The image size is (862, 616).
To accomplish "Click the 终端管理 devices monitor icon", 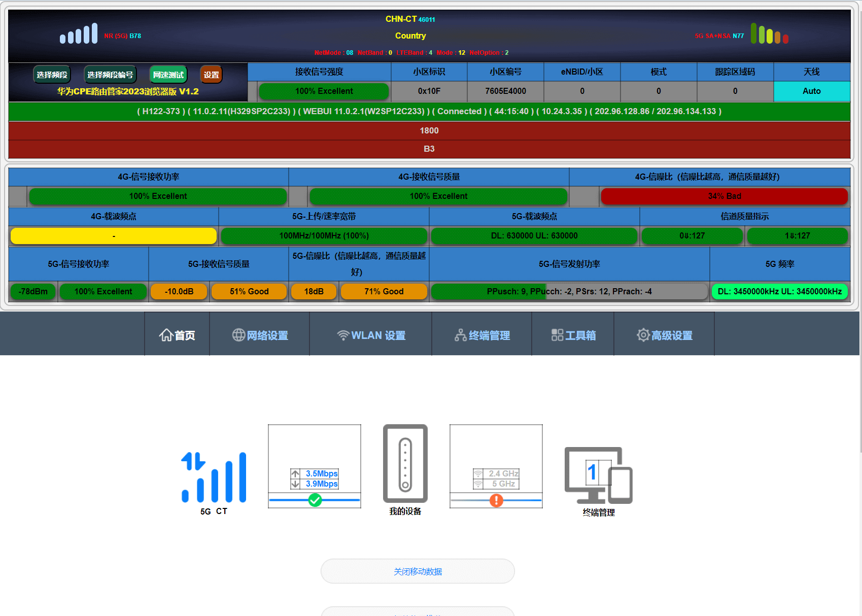I will click(x=598, y=475).
